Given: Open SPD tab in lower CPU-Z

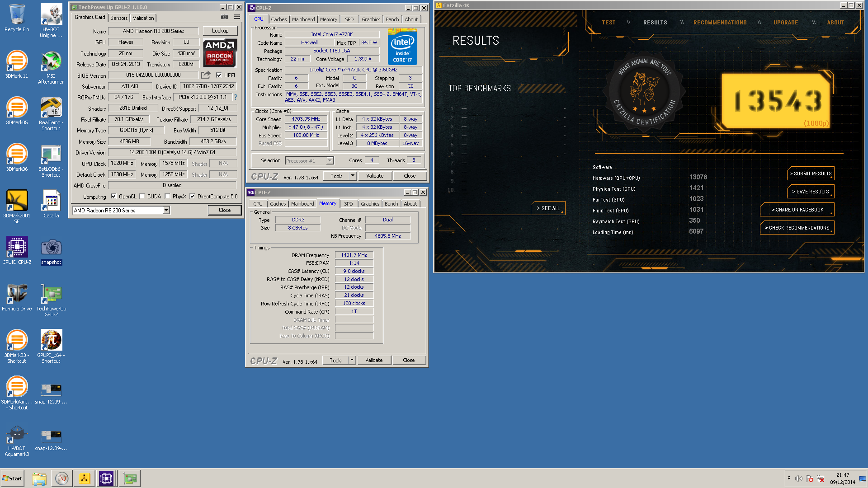Looking at the screenshot, I should pyautogui.click(x=349, y=204).
